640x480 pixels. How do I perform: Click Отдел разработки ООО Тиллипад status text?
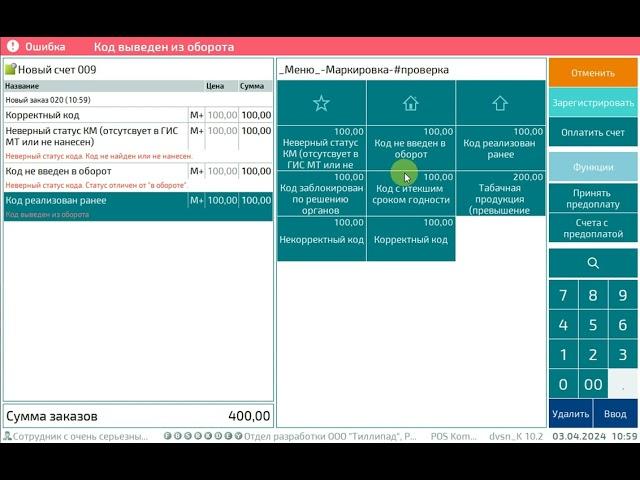(x=330, y=436)
